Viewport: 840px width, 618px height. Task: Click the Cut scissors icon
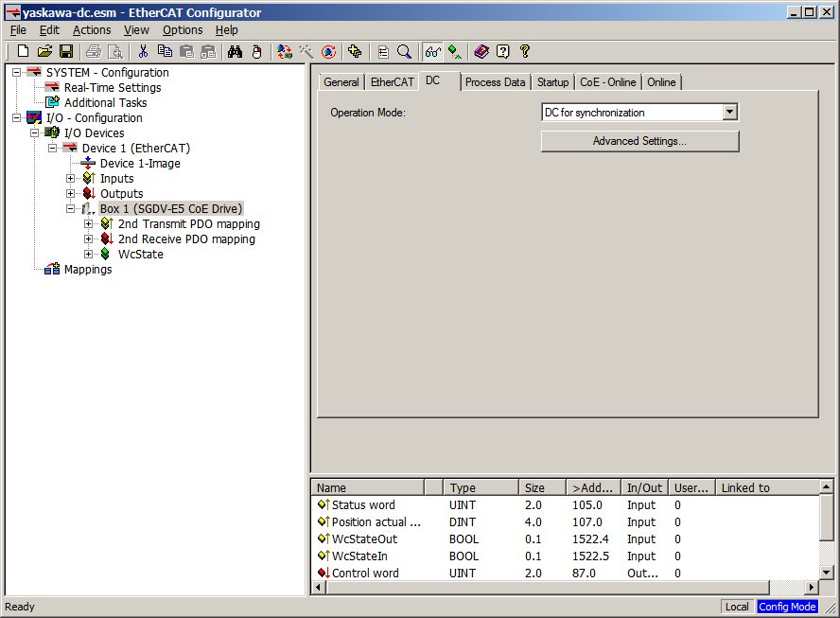click(143, 51)
